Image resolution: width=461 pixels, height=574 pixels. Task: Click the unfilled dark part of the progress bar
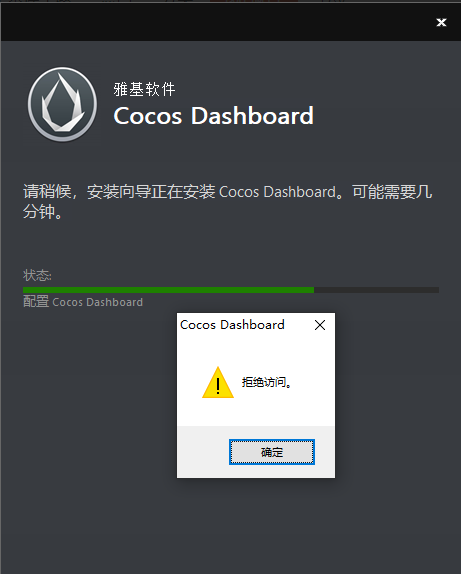(376, 290)
